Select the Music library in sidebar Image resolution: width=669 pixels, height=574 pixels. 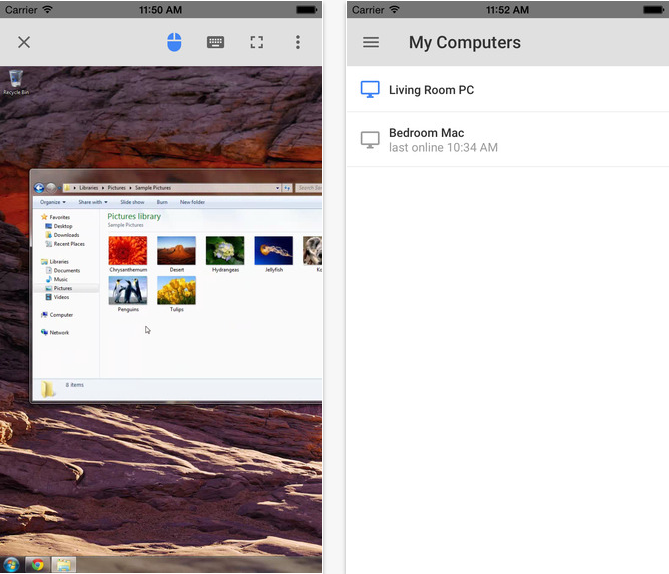[x=61, y=279]
